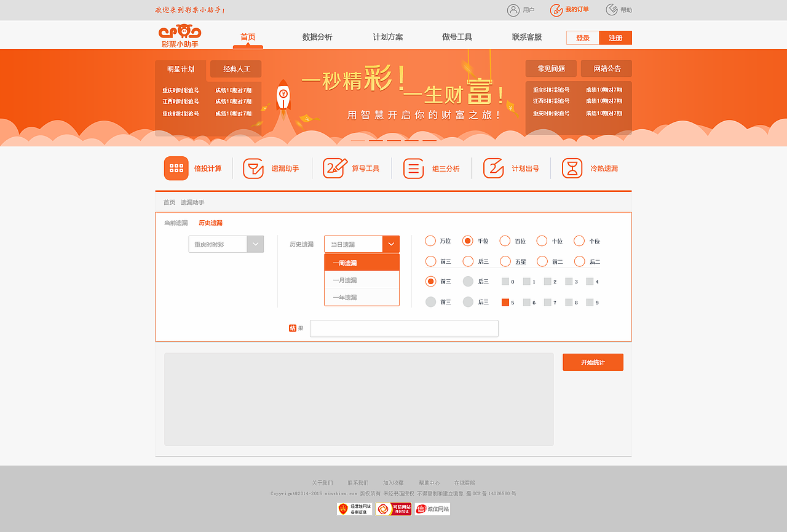The height and width of the screenshot is (532, 787).
Task: Open 关于我们 footer link
Action: [x=322, y=483]
